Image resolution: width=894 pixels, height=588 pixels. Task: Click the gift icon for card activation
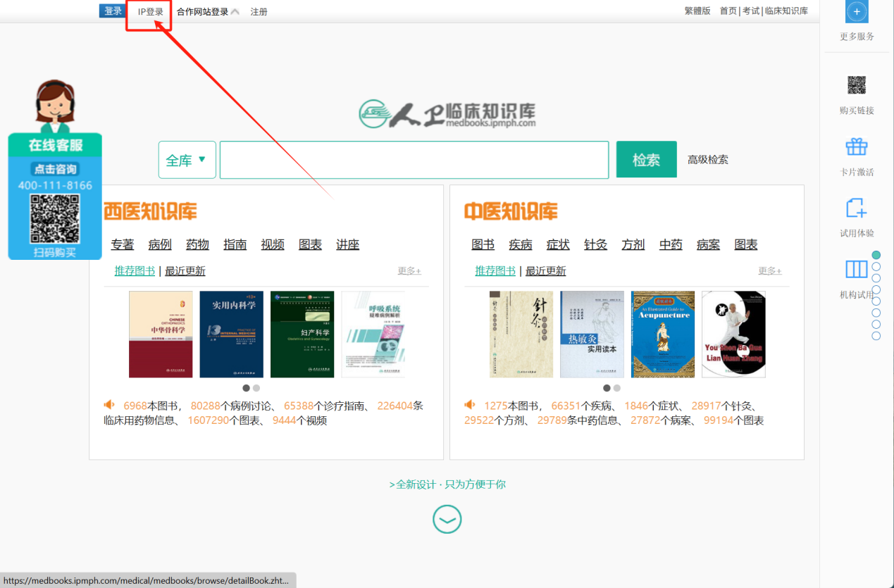pyautogui.click(x=857, y=147)
